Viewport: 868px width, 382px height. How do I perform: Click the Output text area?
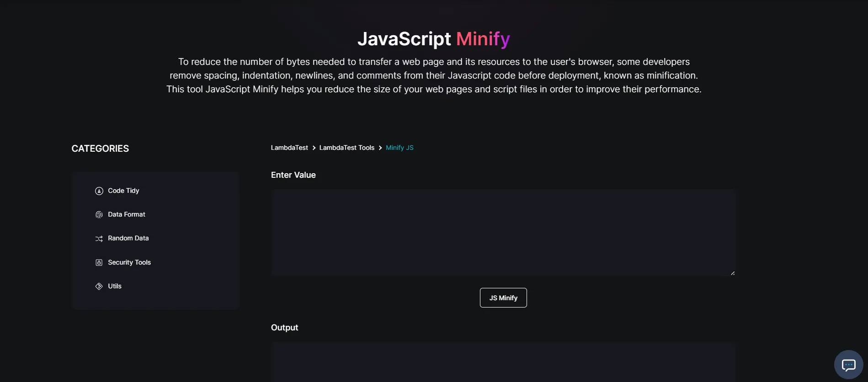(503, 362)
